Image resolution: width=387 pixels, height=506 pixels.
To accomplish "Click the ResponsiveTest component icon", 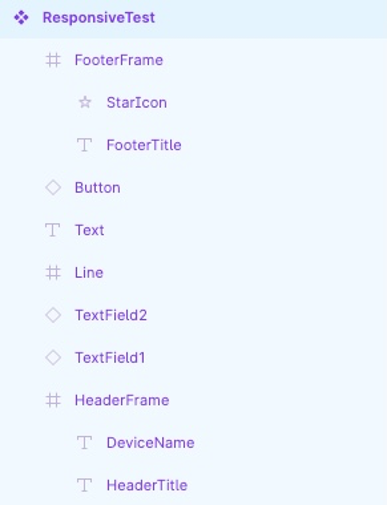I will pos(21,18).
